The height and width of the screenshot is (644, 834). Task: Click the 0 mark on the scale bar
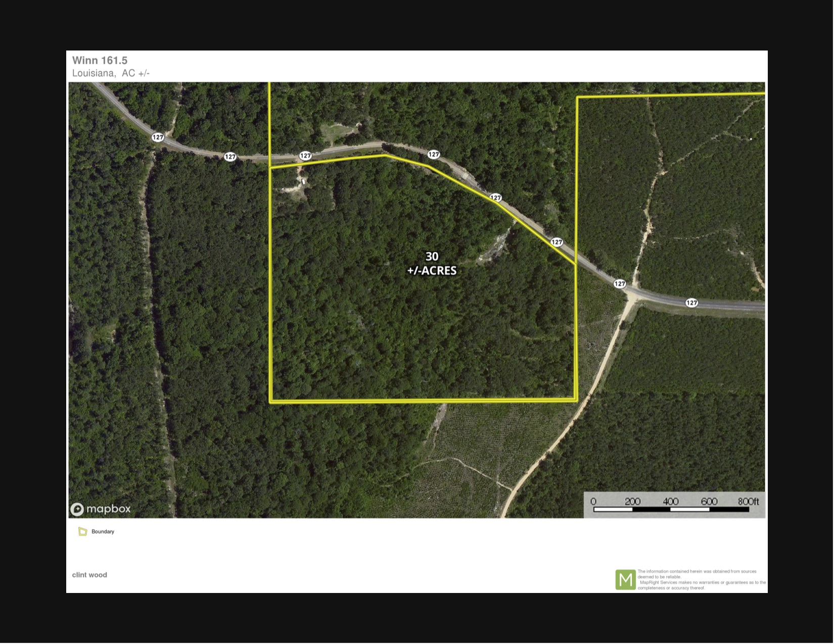593,502
